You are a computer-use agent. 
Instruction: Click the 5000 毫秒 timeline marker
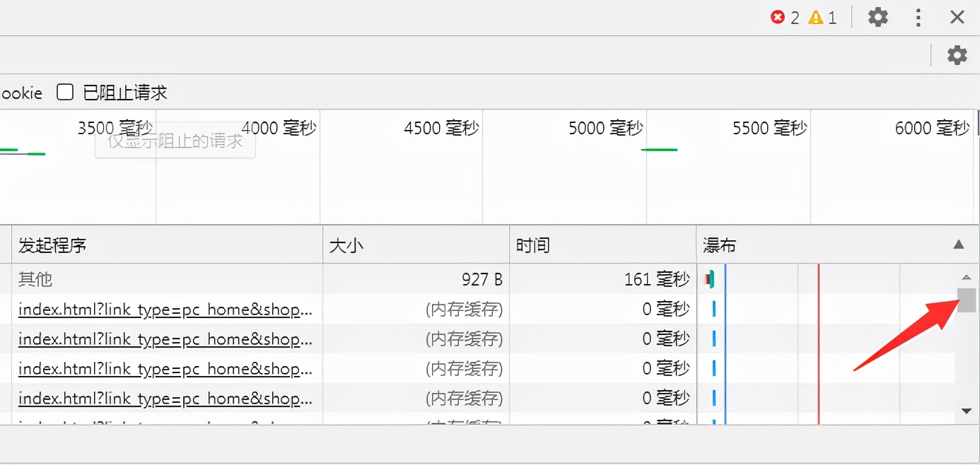point(605,128)
